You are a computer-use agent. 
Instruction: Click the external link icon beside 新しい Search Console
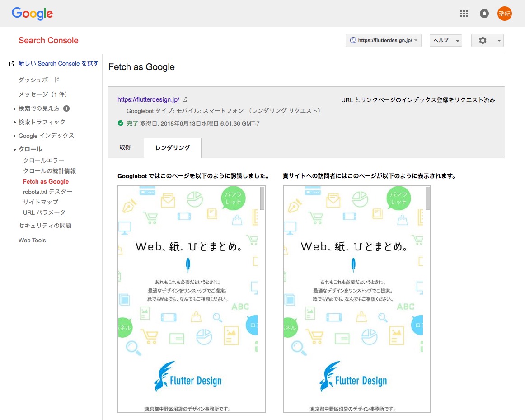[12, 64]
